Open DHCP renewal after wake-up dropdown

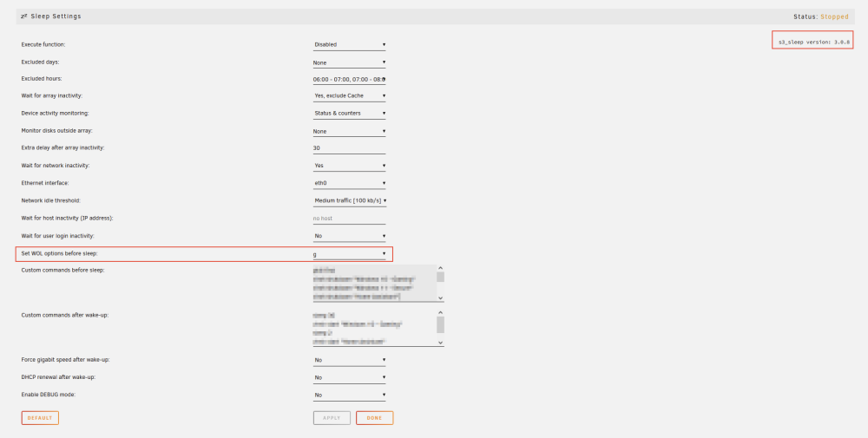349,377
